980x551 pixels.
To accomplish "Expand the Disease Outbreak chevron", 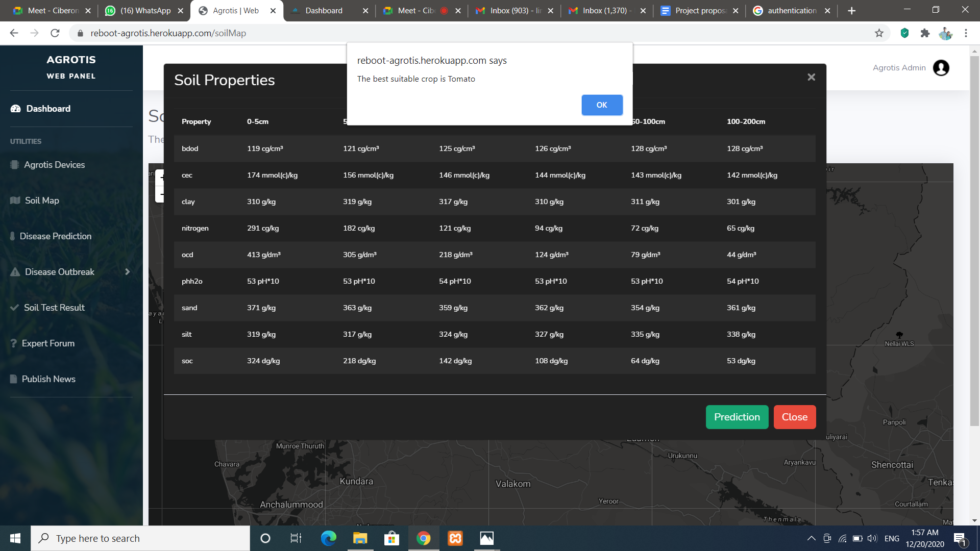I will pyautogui.click(x=128, y=272).
